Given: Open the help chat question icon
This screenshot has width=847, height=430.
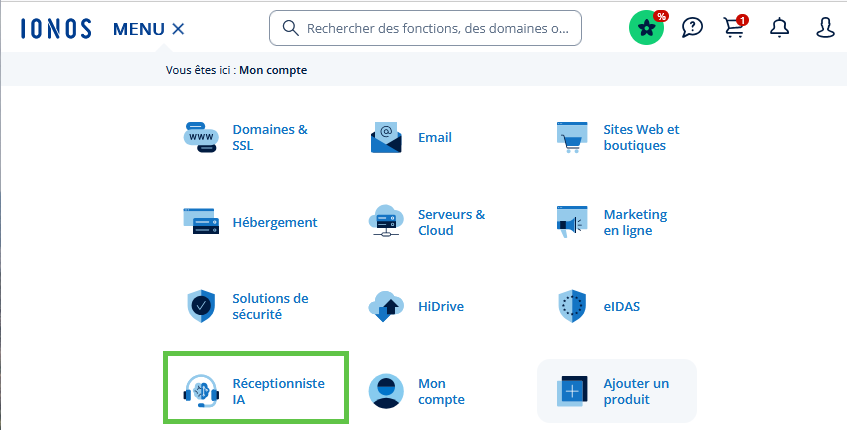Looking at the screenshot, I should click(692, 28).
